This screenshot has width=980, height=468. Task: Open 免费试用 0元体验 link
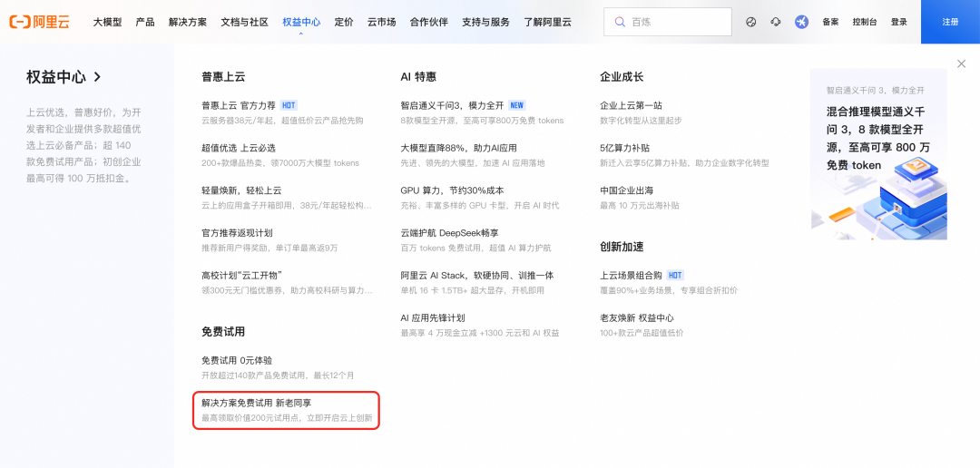click(237, 361)
